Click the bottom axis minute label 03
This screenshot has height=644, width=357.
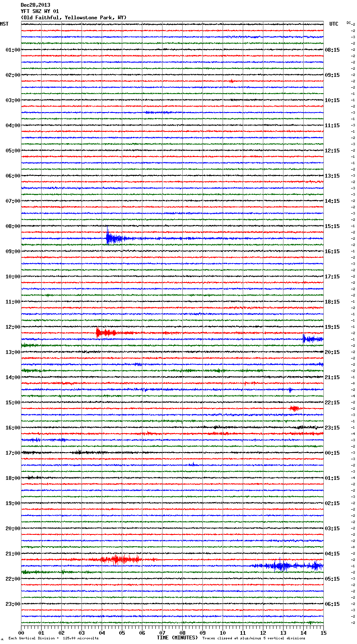pyautogui.click(x=82, y=633)
